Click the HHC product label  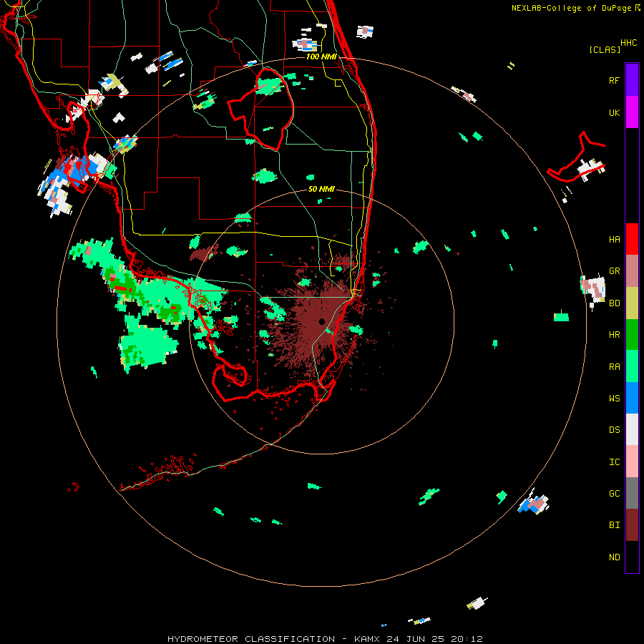click(x=629, y=43)
